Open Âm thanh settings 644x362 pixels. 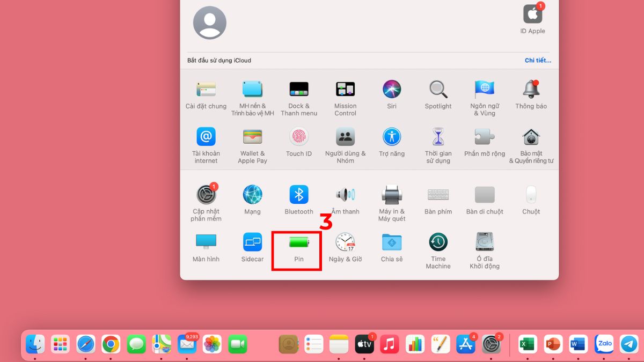[x=345, y=195]
